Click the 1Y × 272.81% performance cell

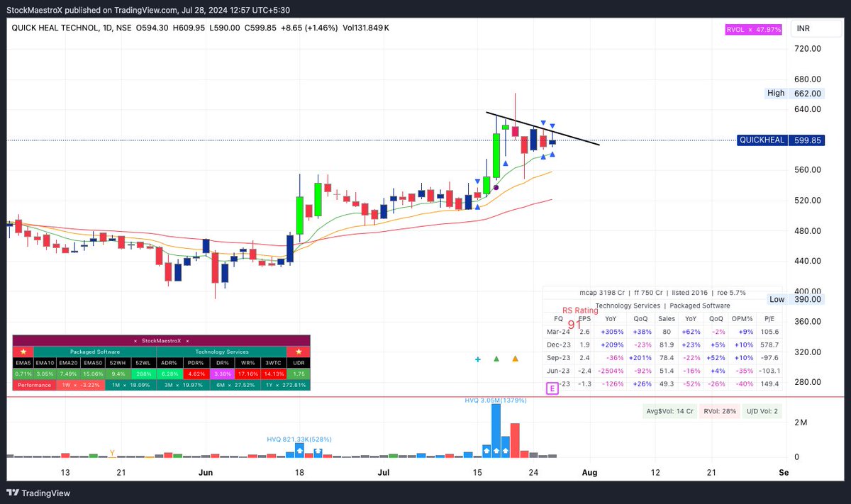286,385
